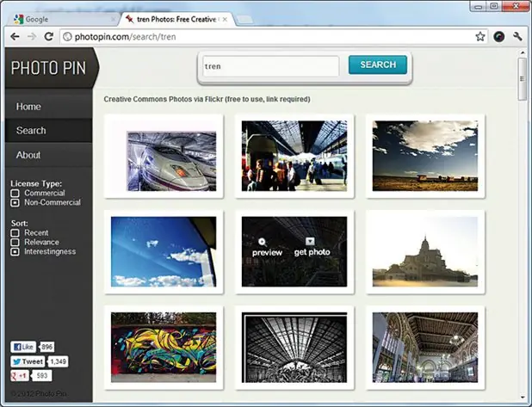
Task: Click the scrollbar down arrow
Action: tap(523, 398)
